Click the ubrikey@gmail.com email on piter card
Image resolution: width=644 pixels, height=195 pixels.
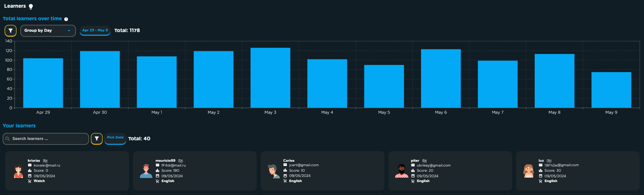click(x=434, y=165)
